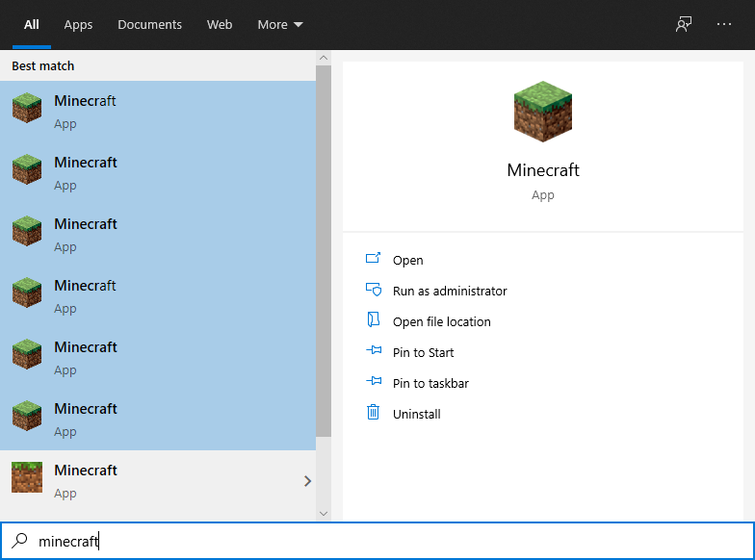755x560 pixels.
Task: Switch to the Apps search tab
Action: 78,25
